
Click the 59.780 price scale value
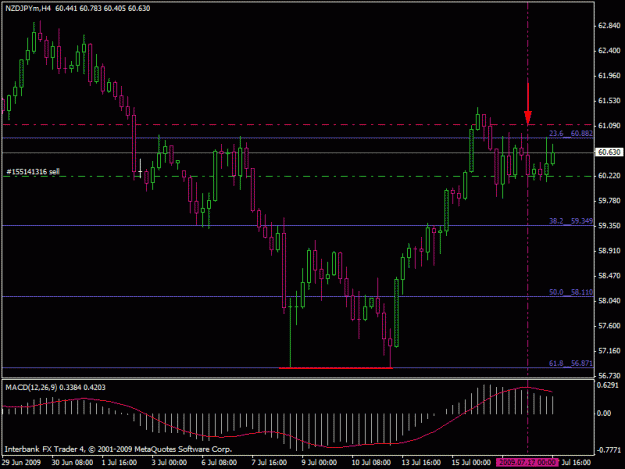(609, 201)
